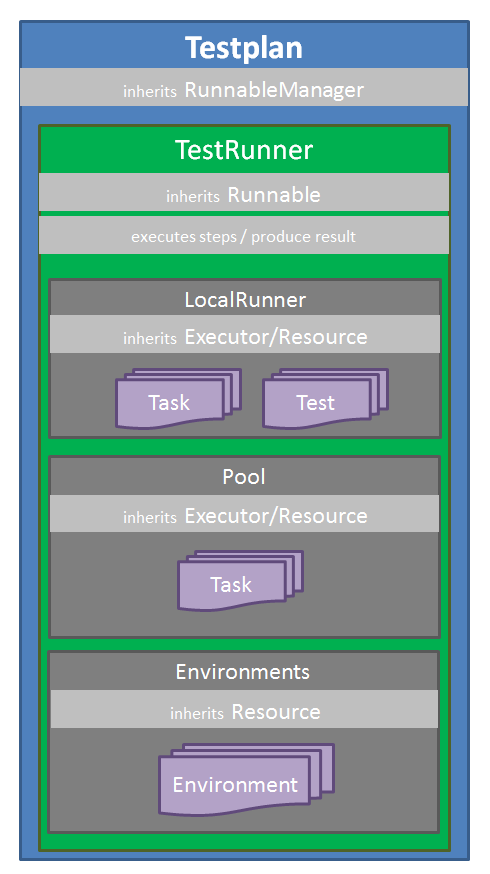Click the Task stack inside LocalRunner

178,399
